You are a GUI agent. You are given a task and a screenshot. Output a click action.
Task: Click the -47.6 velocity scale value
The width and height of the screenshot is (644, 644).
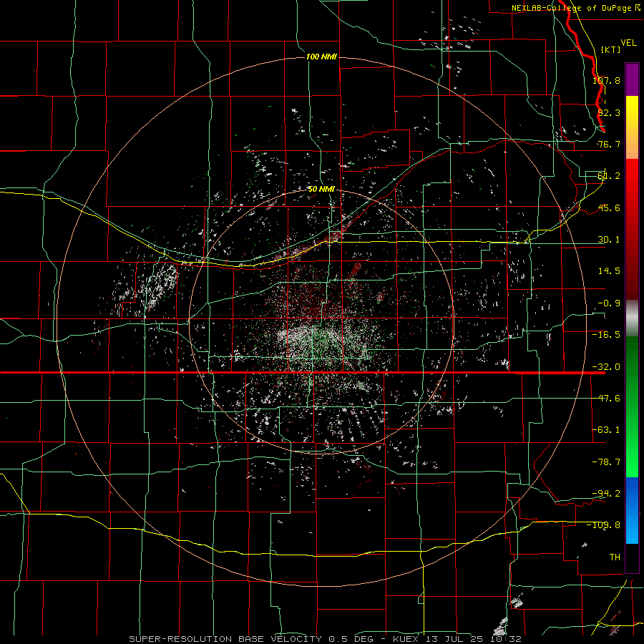606,399
